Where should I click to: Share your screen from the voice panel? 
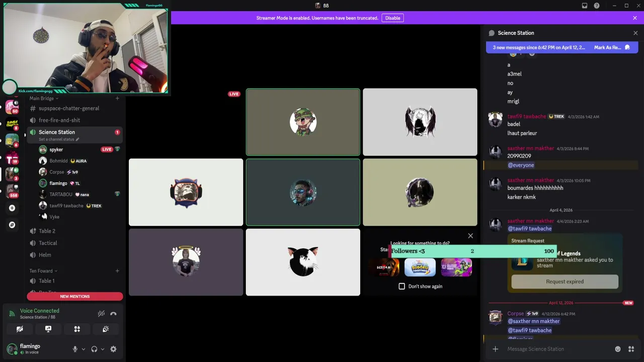point(48,329)
